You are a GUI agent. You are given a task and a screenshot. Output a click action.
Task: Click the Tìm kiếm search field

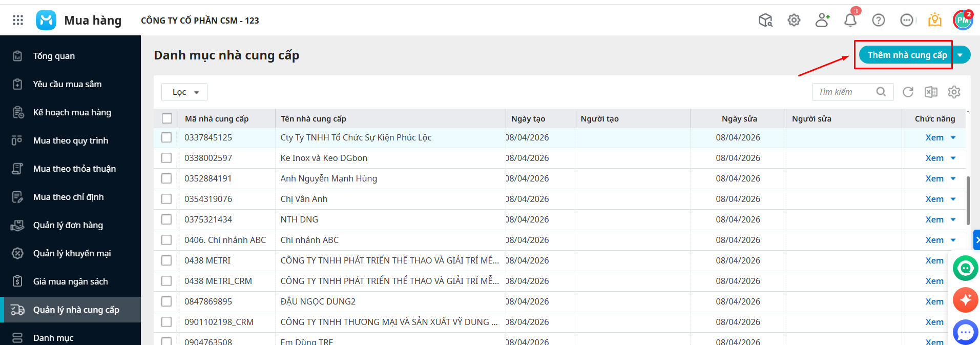coord(844,92)
